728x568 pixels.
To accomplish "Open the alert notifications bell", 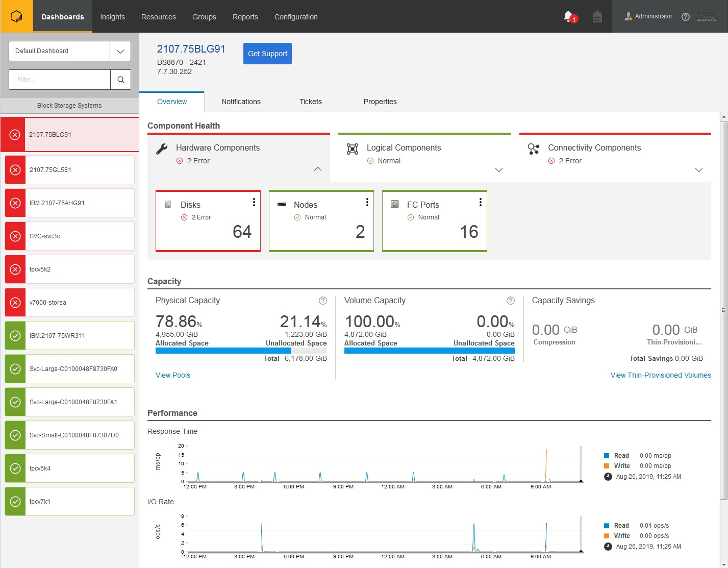I will (569, 17).
